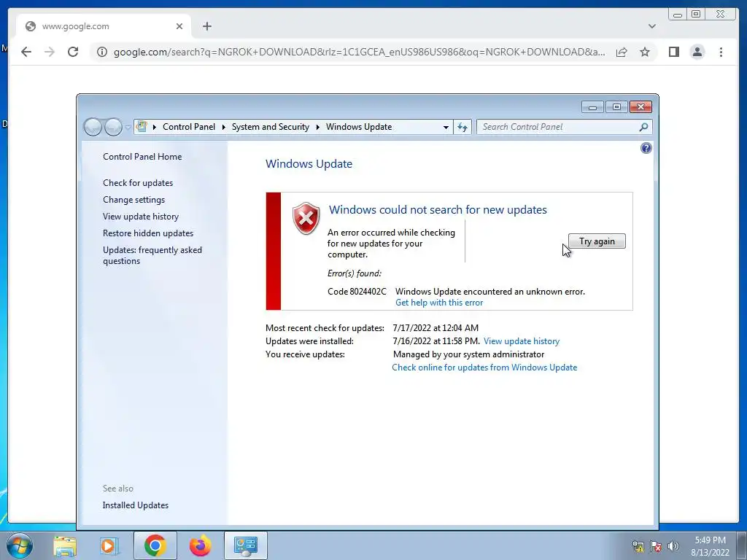Click the share page icon in Chrome

pyautogui.click(x=622, y=52)
